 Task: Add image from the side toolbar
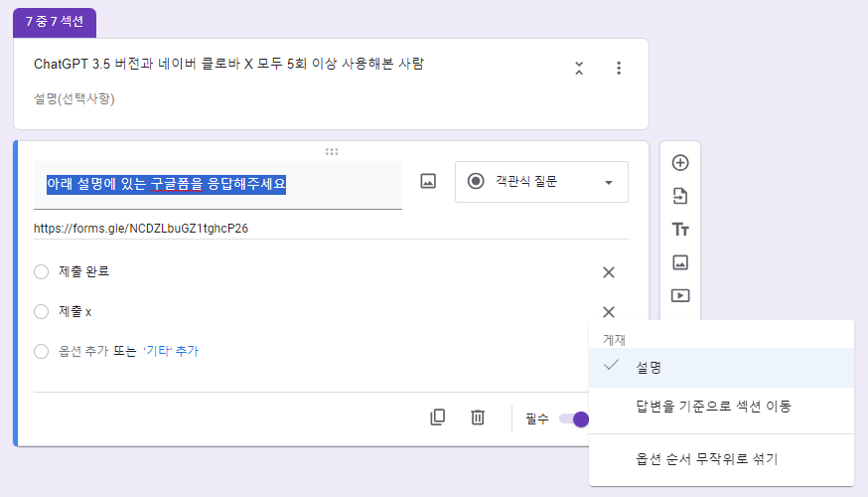point(679,262)
